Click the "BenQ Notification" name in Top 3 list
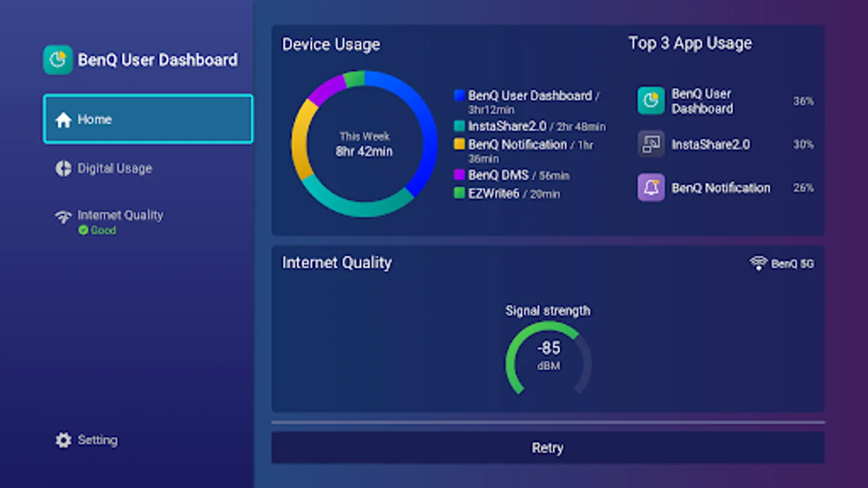 721,188
